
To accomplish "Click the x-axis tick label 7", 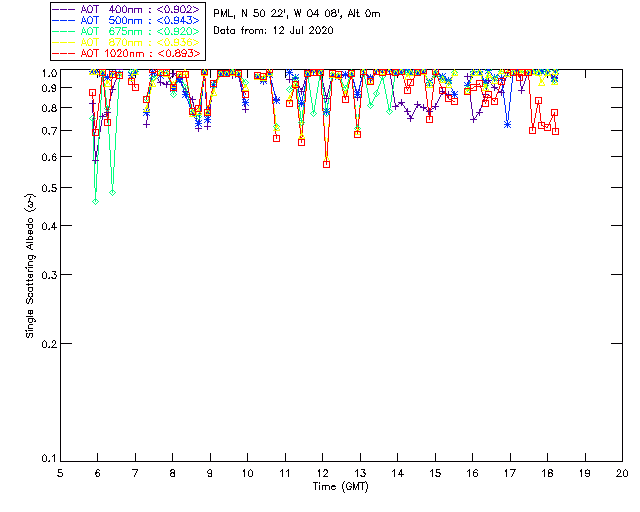I will tap(135, 473).
